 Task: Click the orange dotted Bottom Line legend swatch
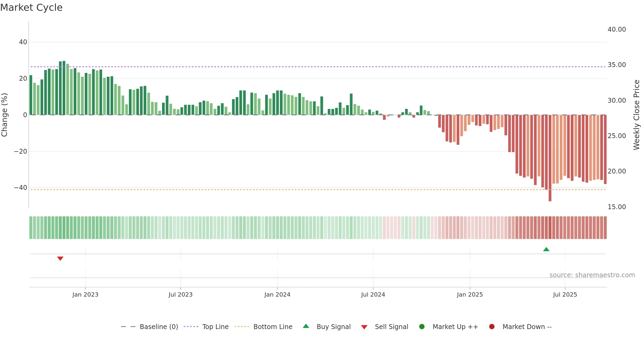[x=242, y=327]
